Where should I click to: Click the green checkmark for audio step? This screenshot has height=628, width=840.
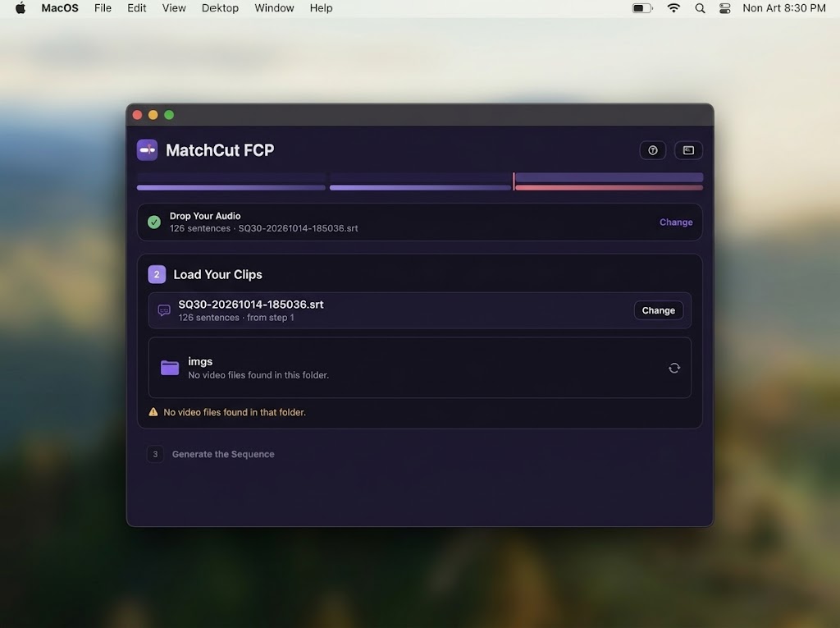pyautogui.click(x=153, y=222)
